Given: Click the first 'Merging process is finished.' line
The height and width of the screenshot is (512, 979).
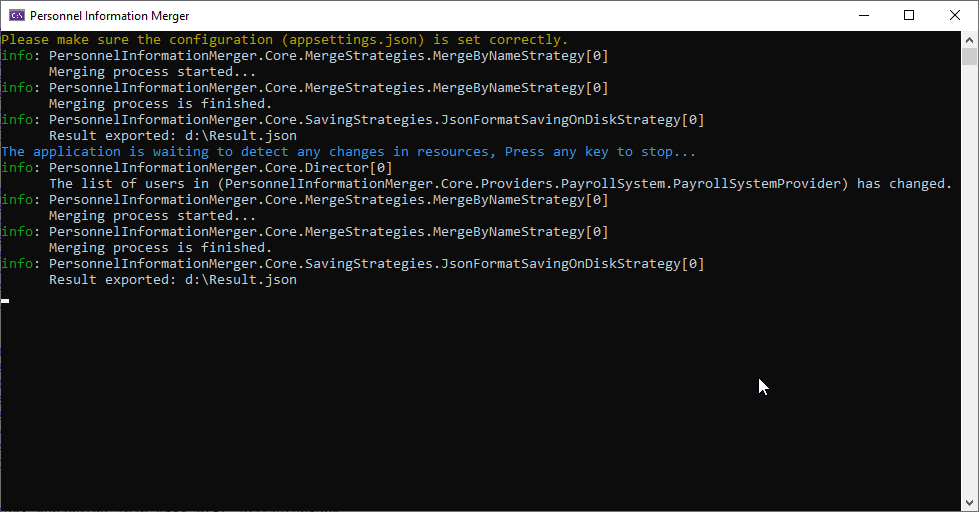Looking at the screenshot, I should 160,104.
